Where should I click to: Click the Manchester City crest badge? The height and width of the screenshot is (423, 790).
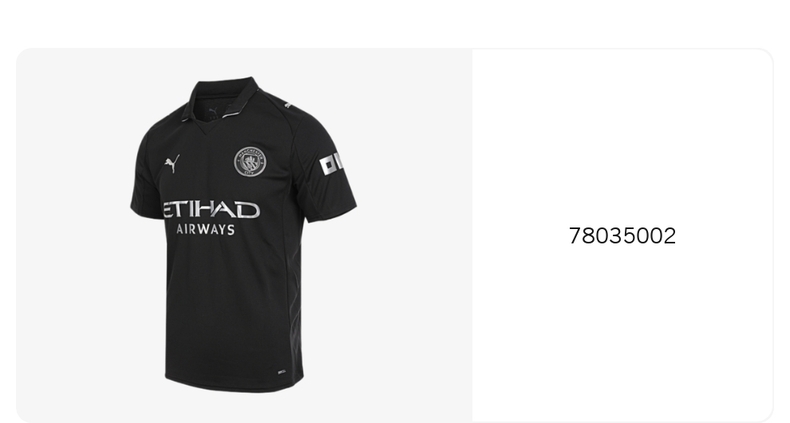250,162
